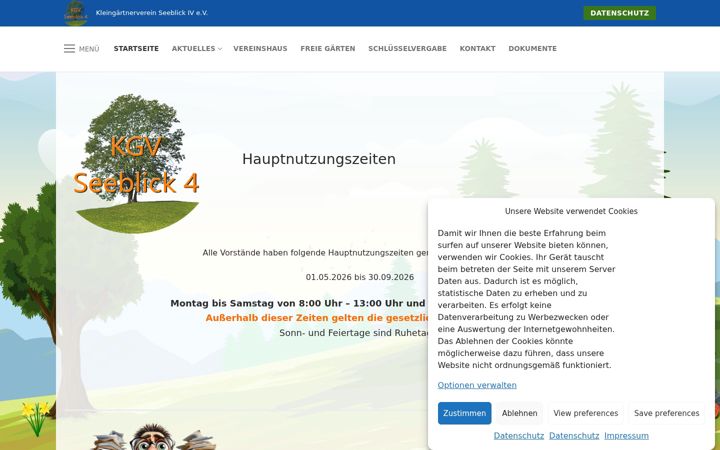Click the Zustimmen cookie button
This screenshot has height=450, width=720.
[x=464, y=413]
